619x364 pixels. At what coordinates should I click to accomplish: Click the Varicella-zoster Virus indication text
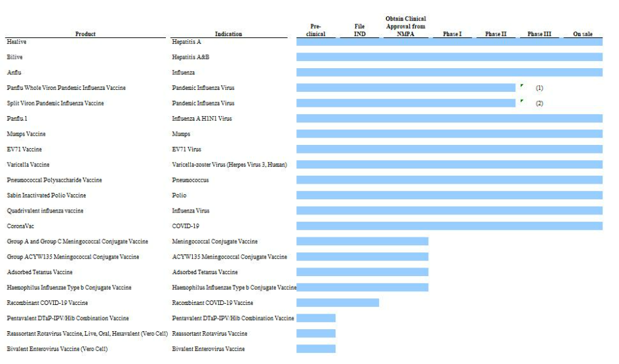tap(229, 165)
